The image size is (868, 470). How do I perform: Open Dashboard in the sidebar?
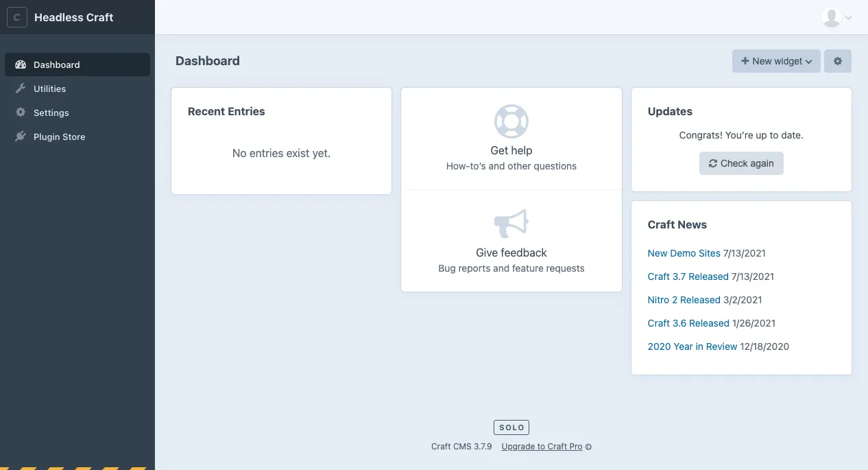77,64
